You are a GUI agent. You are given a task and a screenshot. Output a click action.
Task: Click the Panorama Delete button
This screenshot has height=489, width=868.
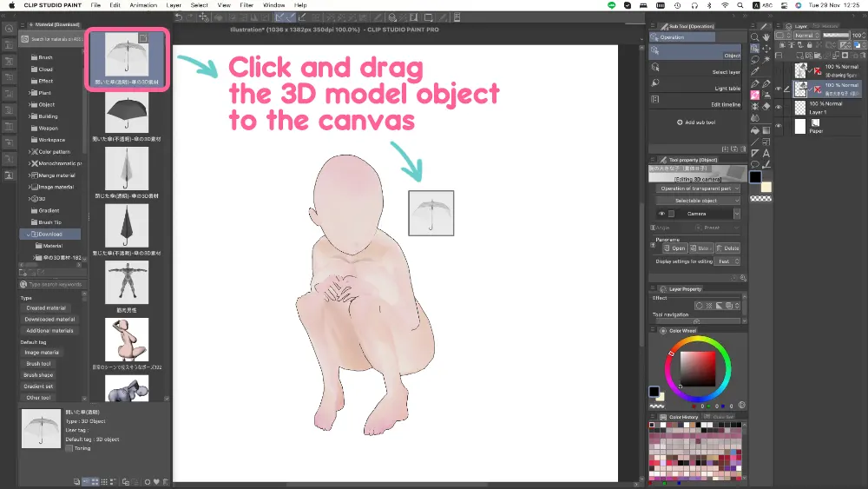pyautogui.click(x=728, y=248)
